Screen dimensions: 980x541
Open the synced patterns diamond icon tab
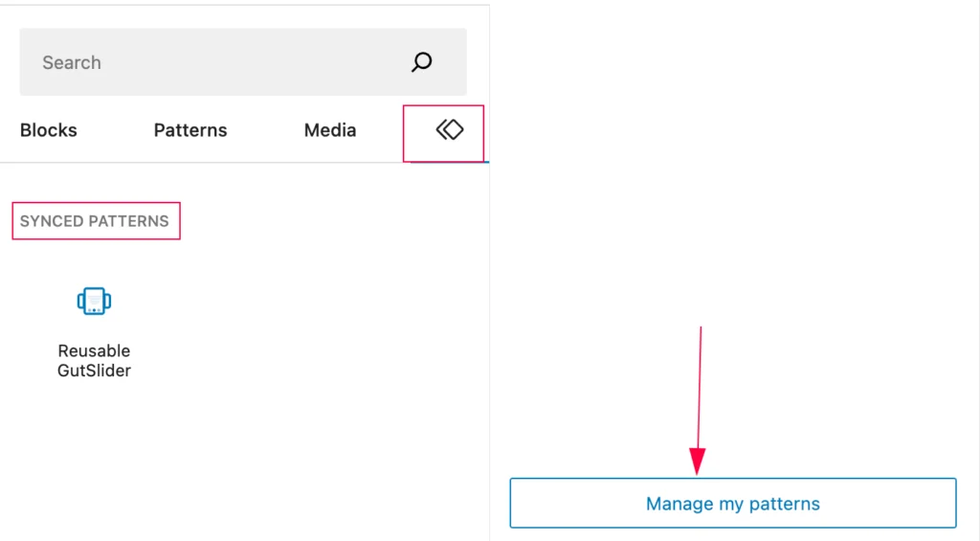pos(449,130)
